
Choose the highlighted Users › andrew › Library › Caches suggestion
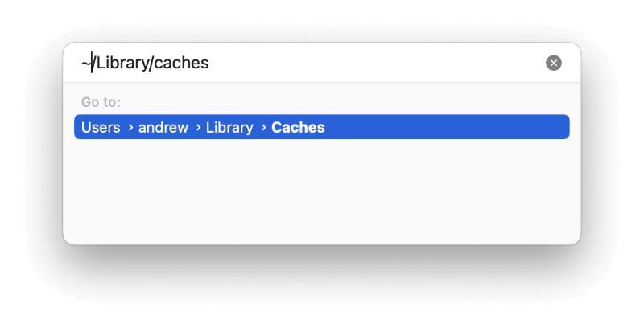[x=321, y=127]
